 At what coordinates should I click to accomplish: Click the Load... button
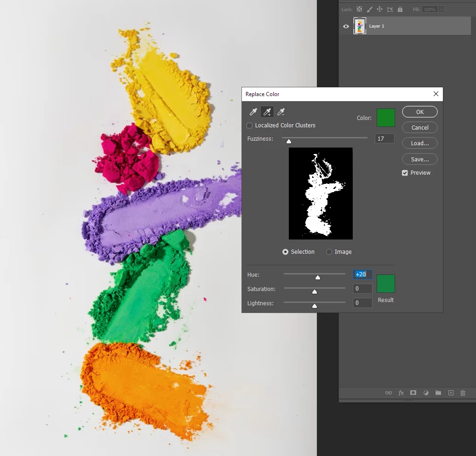pyautogui.click(x=420, y=143)
